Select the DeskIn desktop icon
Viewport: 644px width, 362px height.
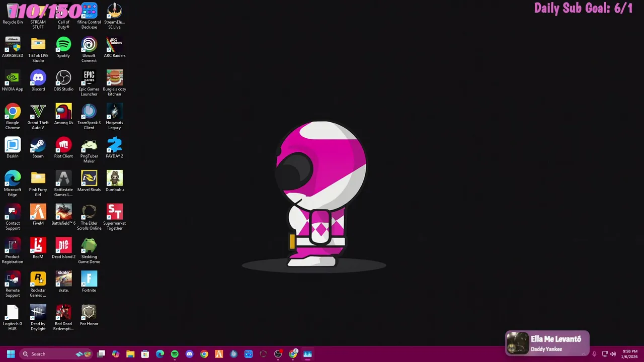tap(13, 148)
